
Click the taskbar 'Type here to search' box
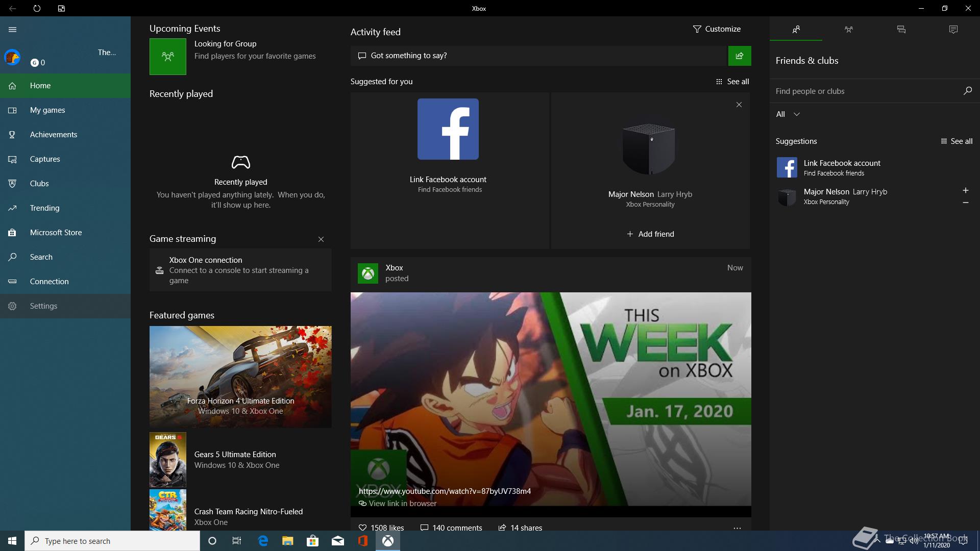[x=112, y=541]
